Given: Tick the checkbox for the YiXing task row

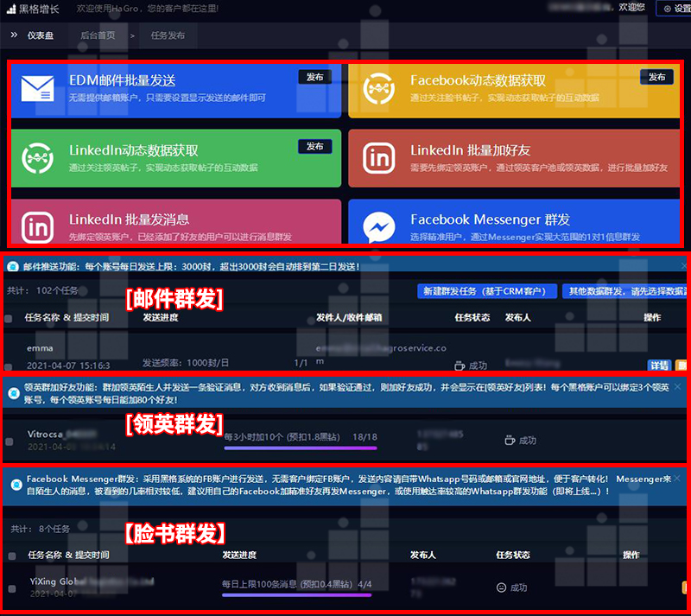Looking at the screenshot, I should coord(11,589).
